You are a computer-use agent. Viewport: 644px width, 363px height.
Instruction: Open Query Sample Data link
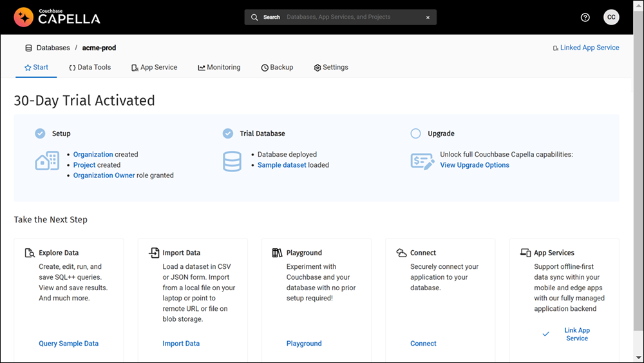tap(69, 344)
